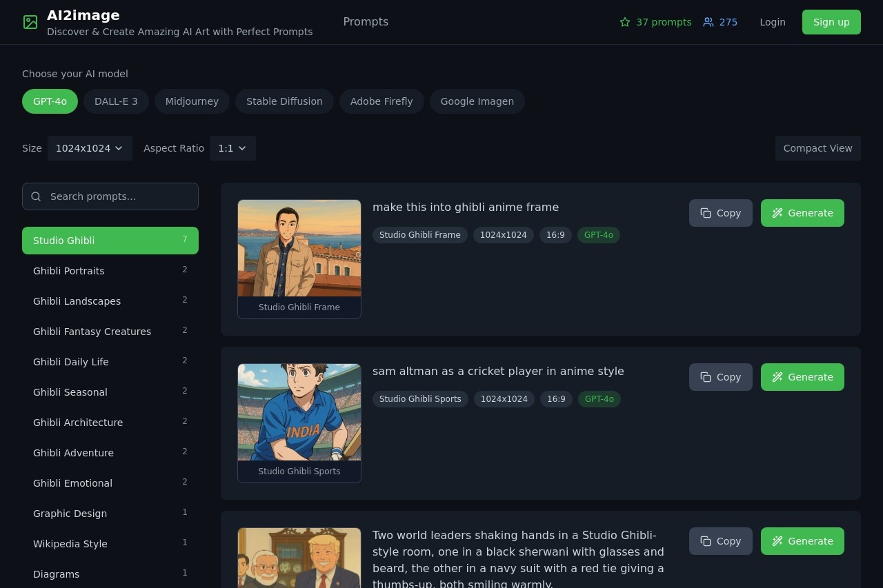
Task: Click the magic wand icon on the ghibli anime frame card
Action: (777, 213)
